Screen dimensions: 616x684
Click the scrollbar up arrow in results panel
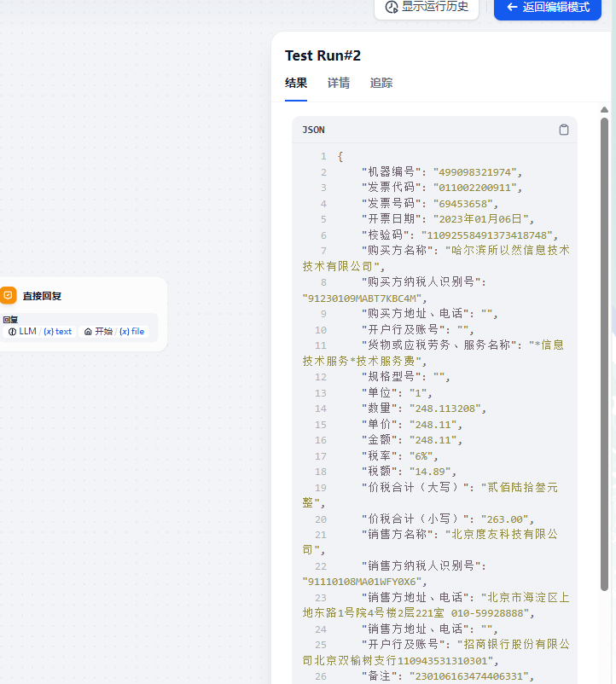click(604, 109)
